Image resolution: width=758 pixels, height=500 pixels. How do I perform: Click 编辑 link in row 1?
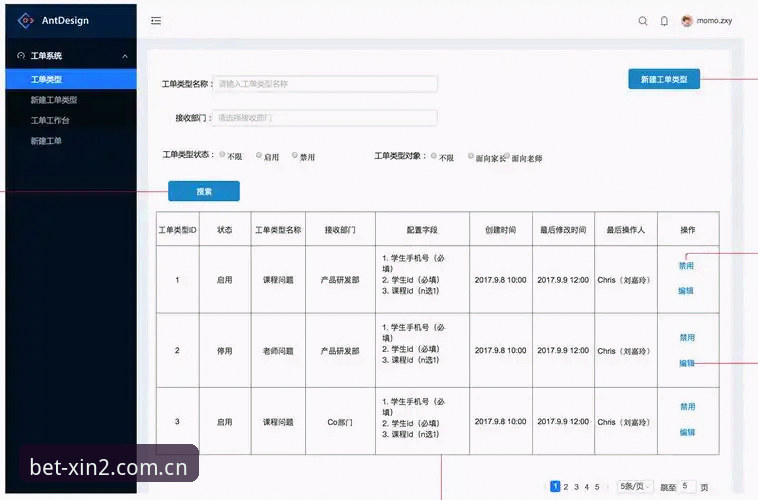[686, 291]
